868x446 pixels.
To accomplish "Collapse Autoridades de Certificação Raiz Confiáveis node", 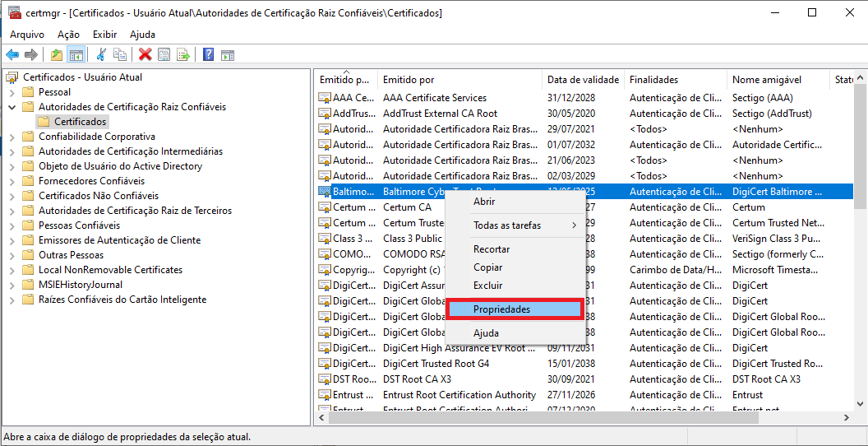I will [12, 107].
